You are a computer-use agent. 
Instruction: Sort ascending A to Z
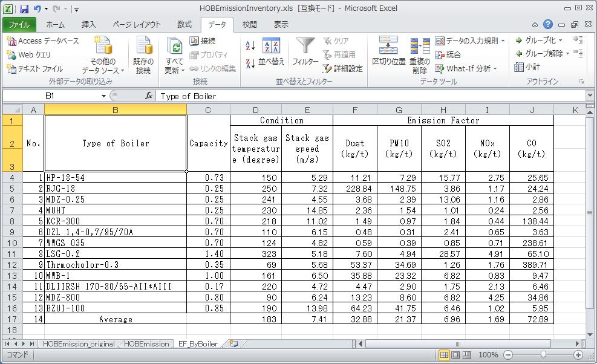click(x=250, y=46)
